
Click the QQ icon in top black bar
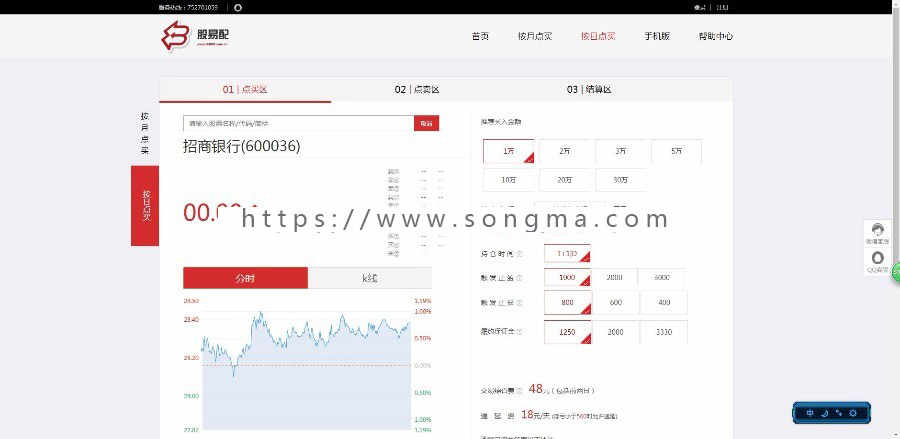(x=238, y=7)
